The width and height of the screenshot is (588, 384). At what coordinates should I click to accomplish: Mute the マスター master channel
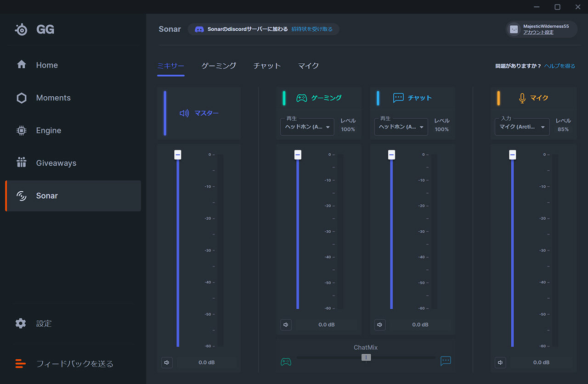pos(167,362)
